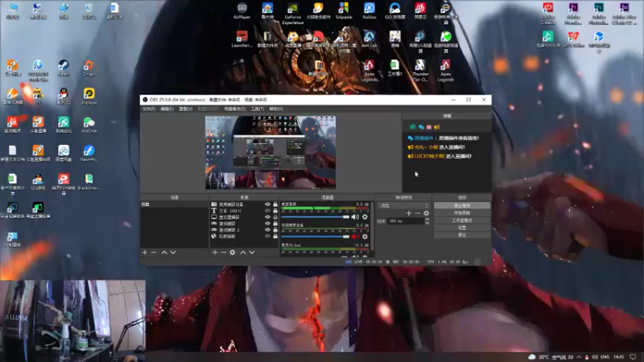Open WeChat desktop shortcut
This screenshot has height=362, width=644.
pos(89,125)
